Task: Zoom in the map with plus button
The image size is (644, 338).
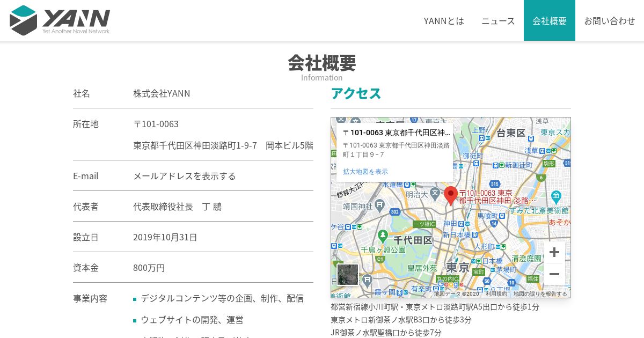Action: [554, 252]
